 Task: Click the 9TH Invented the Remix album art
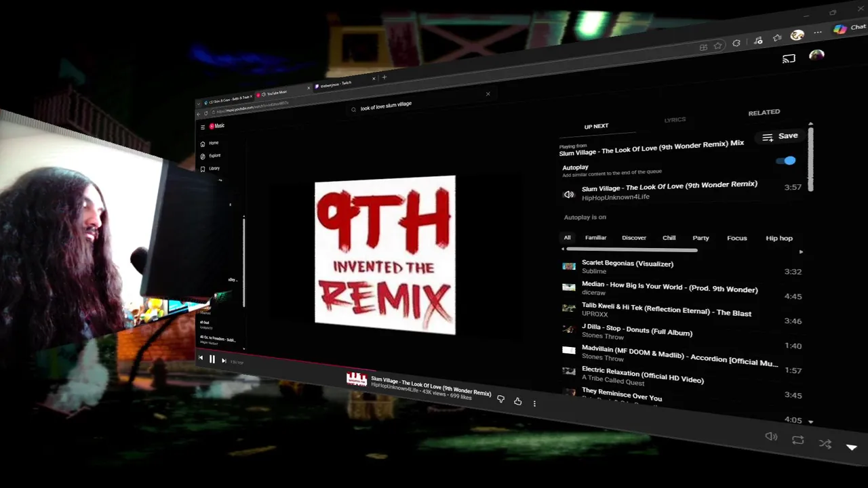385,255
